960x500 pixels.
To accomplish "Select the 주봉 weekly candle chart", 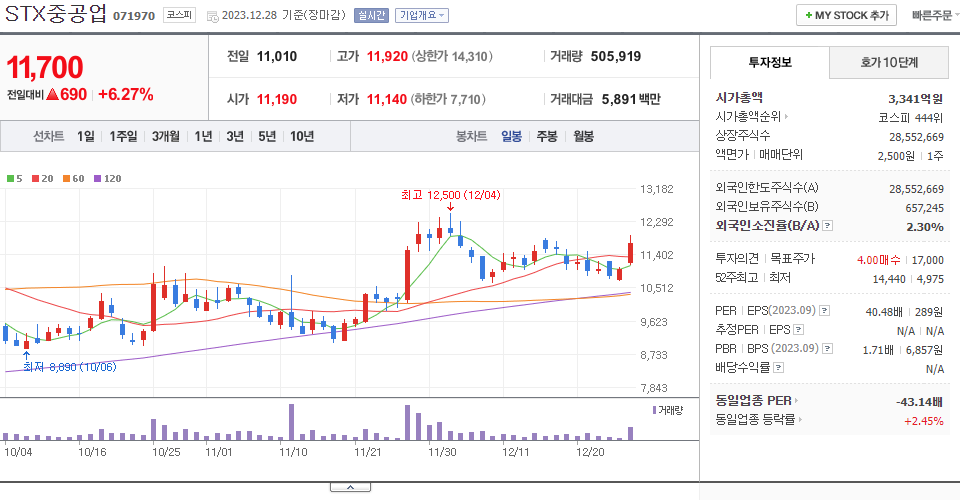I will pos(547,136).
